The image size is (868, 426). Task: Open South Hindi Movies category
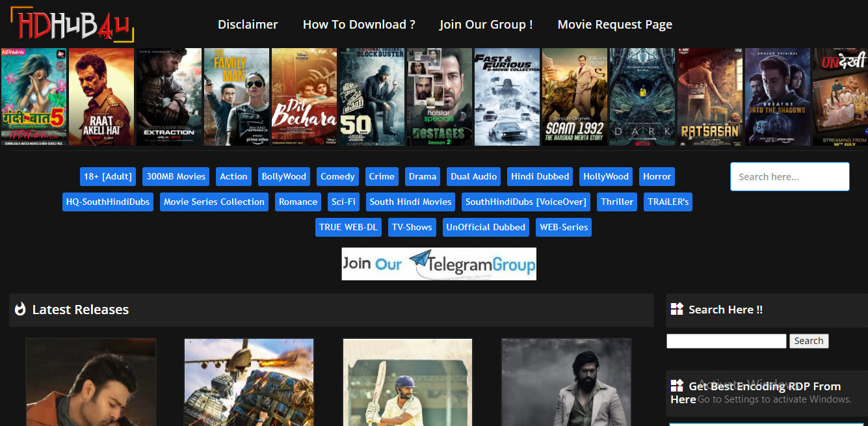[x=410, y=202]
